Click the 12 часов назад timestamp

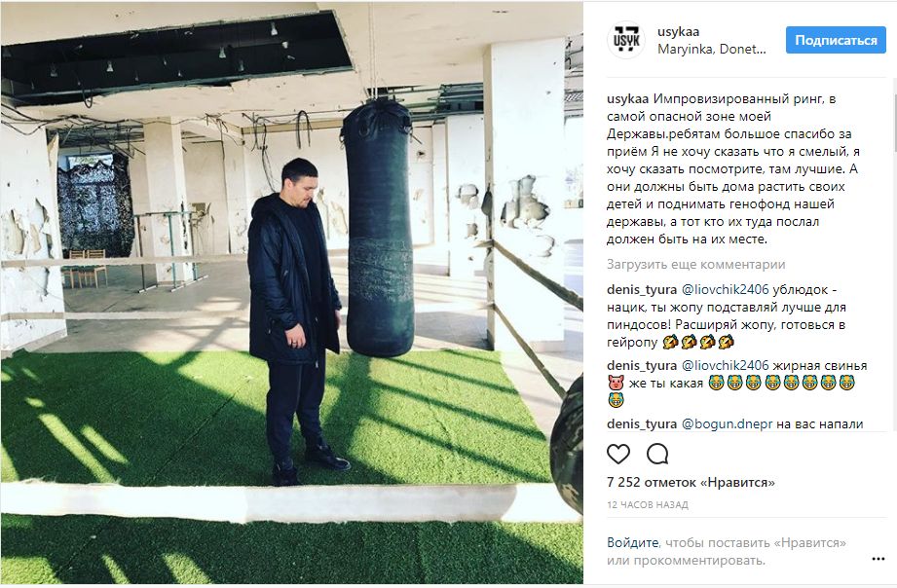(x=648, y=505)
